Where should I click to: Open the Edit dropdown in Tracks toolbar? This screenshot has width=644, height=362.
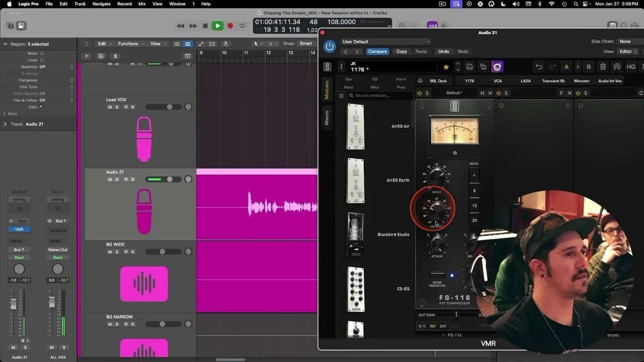(104, 44)
